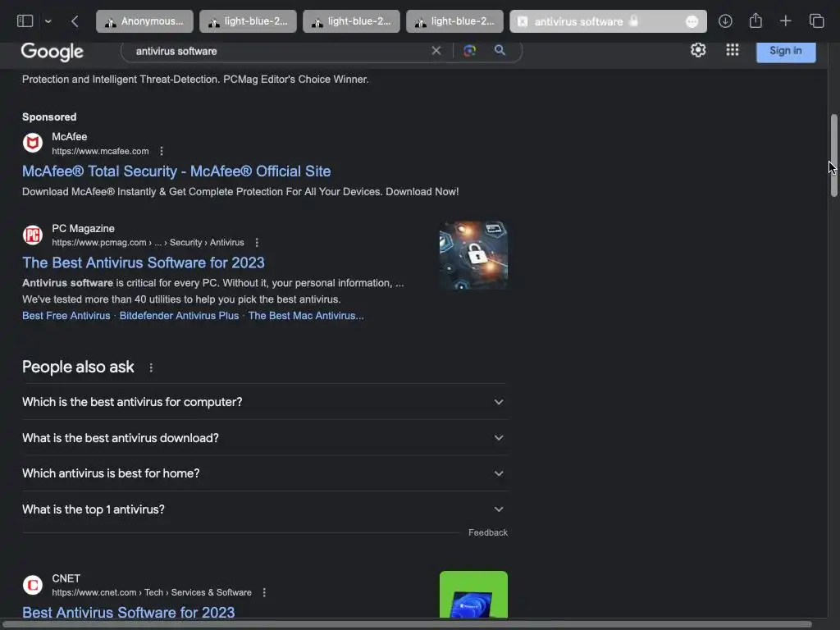Clear the search query with X icon
The height and width of the screenshot is (630, 840).
436,50
